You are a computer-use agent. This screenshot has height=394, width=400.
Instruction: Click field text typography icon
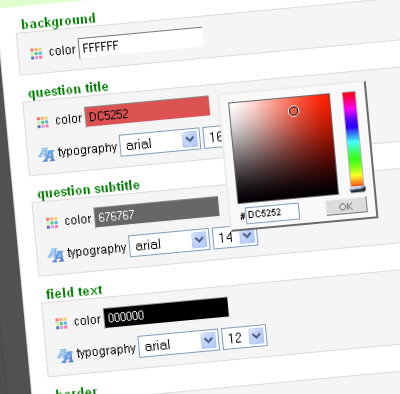tap(65, 356)
